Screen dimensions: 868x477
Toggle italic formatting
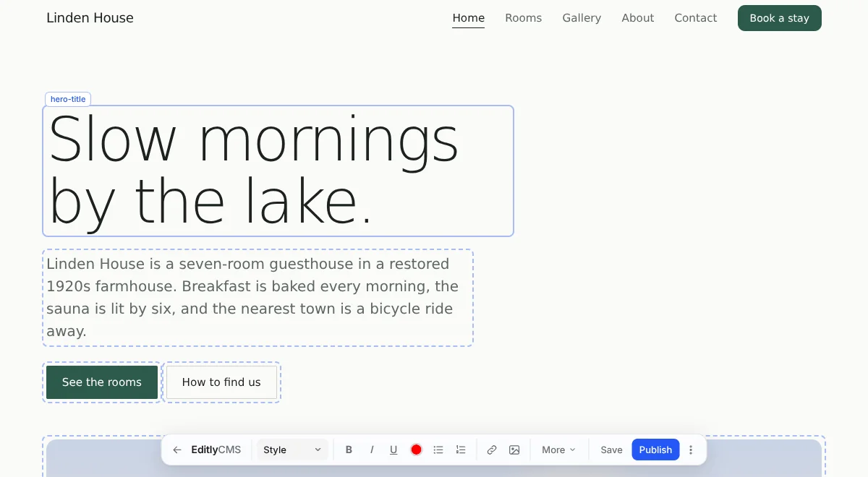(372, 450)
